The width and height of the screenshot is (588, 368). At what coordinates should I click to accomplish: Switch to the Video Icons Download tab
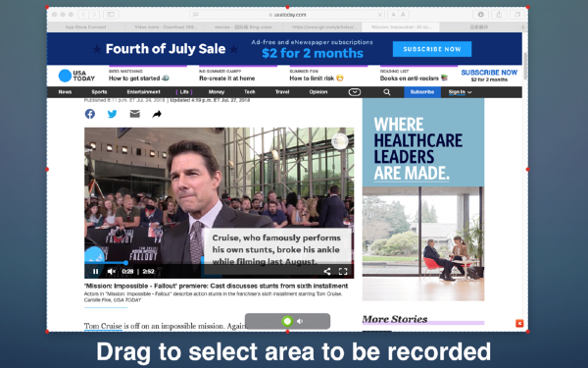(165, 27)
